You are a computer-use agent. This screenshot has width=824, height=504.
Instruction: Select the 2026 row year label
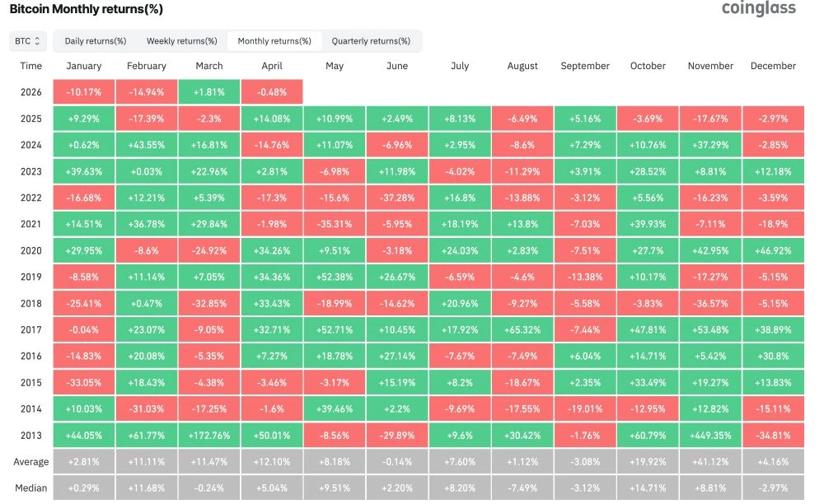(x=30, y=92)
